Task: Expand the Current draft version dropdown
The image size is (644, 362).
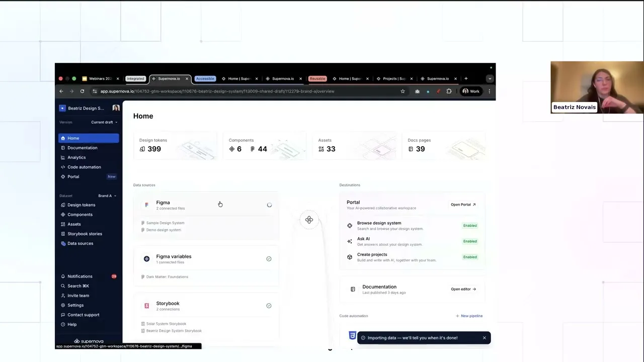Action: pyautogui.click(x=104, y=122)
